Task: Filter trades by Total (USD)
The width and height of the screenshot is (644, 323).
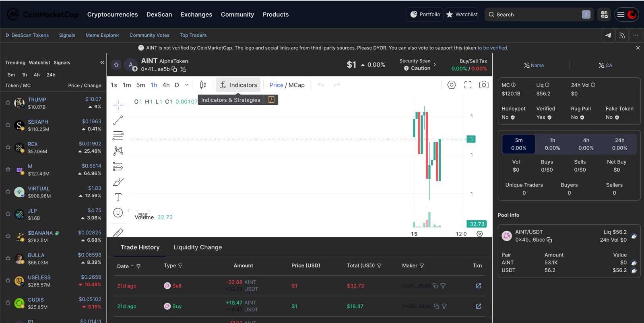Action: tap(379, 266)
